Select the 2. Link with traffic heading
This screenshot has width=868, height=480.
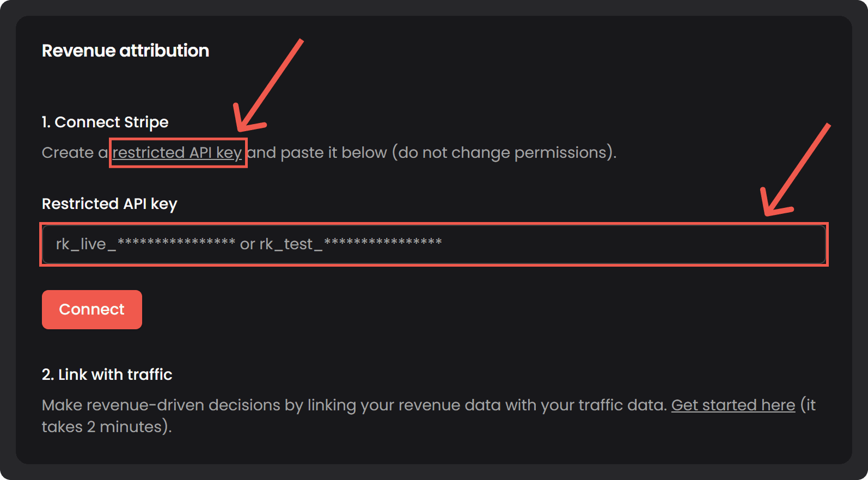[107, 375]
